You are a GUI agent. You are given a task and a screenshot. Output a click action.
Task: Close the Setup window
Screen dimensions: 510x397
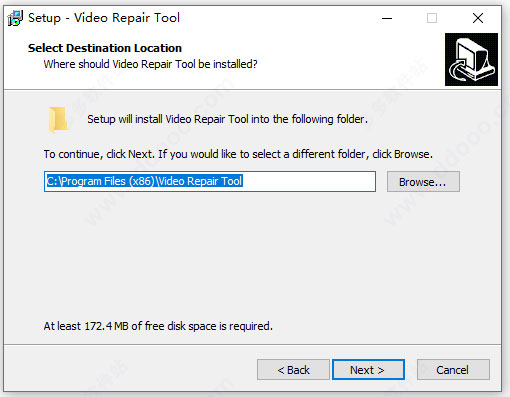tap(478, 18)
